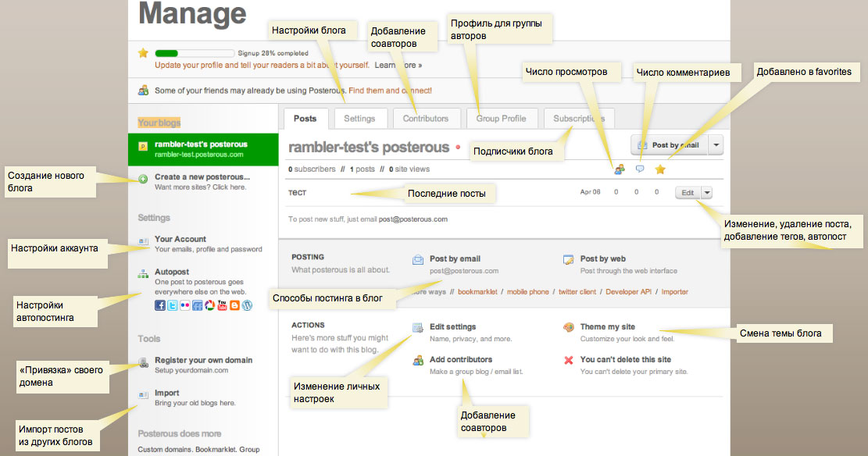Open the Contributors tab
Screen dimensions: 868x456
[x=426, y=119]
